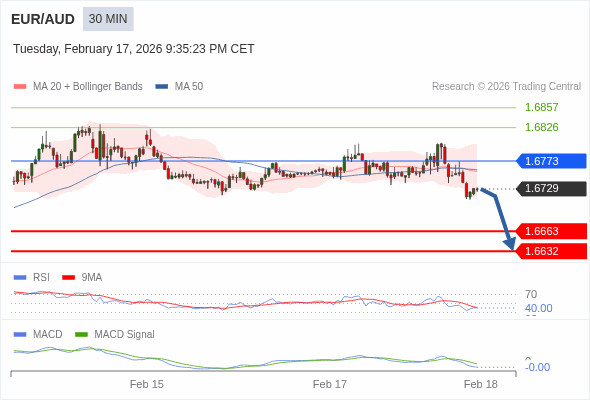
Task: Toggle the MA 50 legend label
Action: pos(189,87)
